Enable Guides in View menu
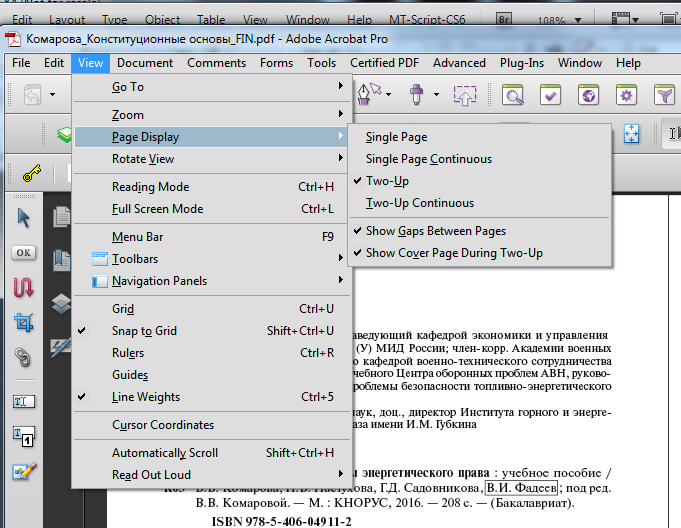This screenshot has width=681, height=528. point(212,375)
